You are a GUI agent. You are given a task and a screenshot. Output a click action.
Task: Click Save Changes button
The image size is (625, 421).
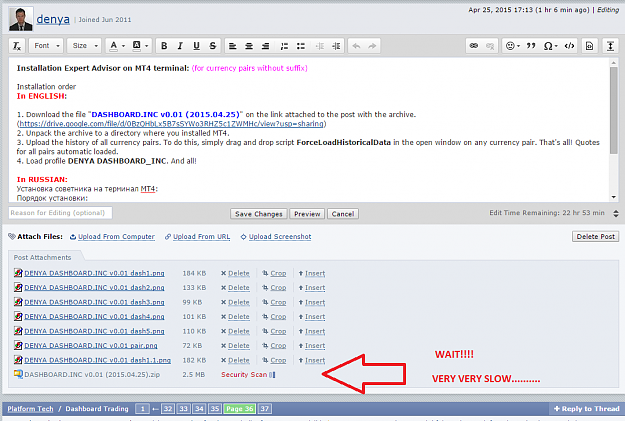pos(259,214)
